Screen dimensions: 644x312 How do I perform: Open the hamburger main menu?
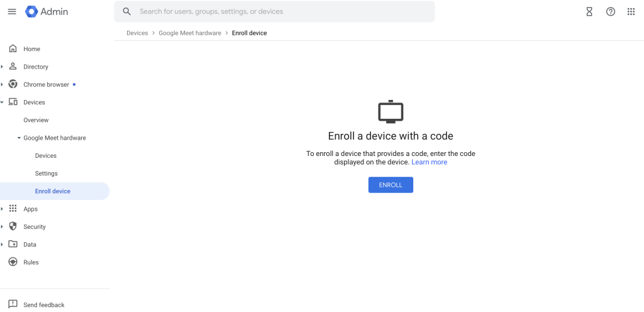tap(11, 11)
